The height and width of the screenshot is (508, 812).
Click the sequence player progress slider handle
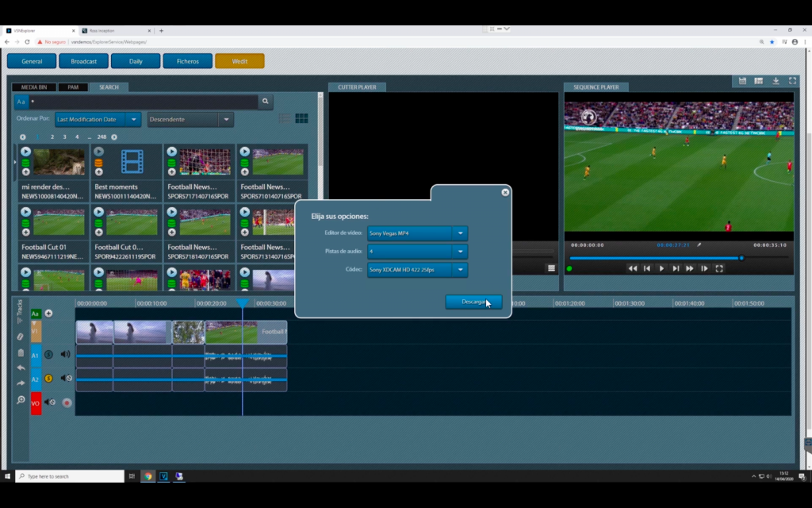pos(741,258)
